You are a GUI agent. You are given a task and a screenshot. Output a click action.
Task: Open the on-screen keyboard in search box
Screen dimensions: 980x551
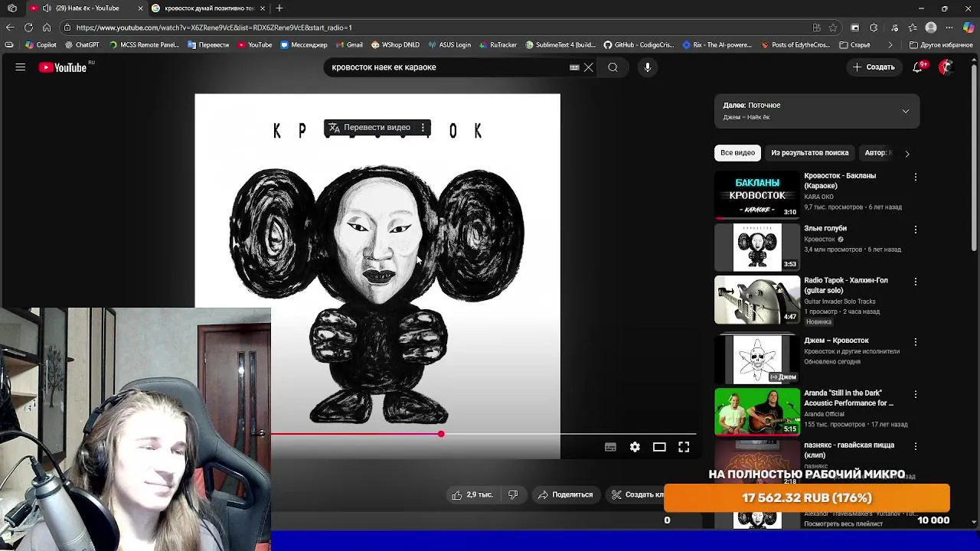click(x=574, y=67)
